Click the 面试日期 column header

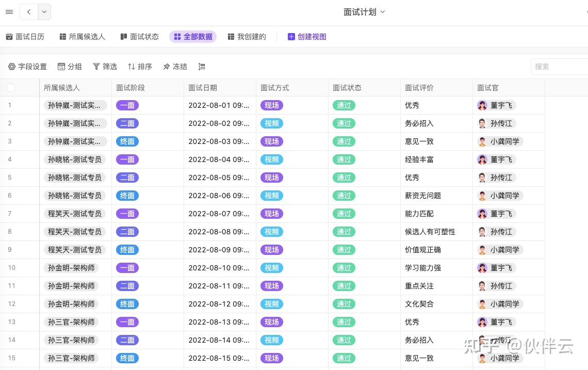pyautogui.click(x=203, y=88)
